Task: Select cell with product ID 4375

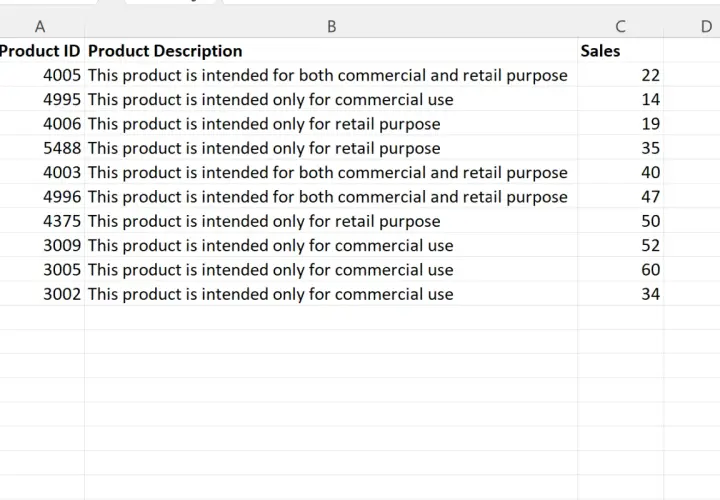Action: (42, 221)
